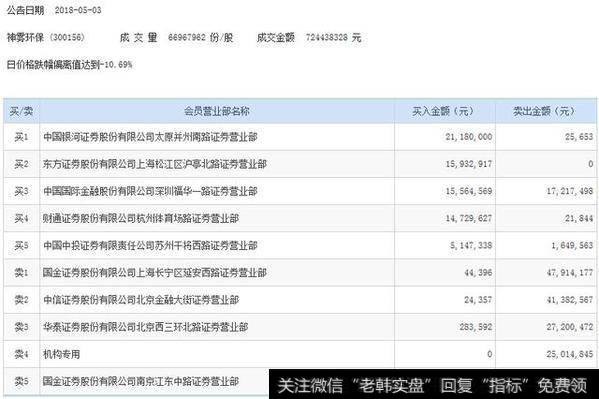Image resolution: width=599 pixels, height=399 pixels.
Task: Select the 公告日期 label
Action: [x=25, y=10]
